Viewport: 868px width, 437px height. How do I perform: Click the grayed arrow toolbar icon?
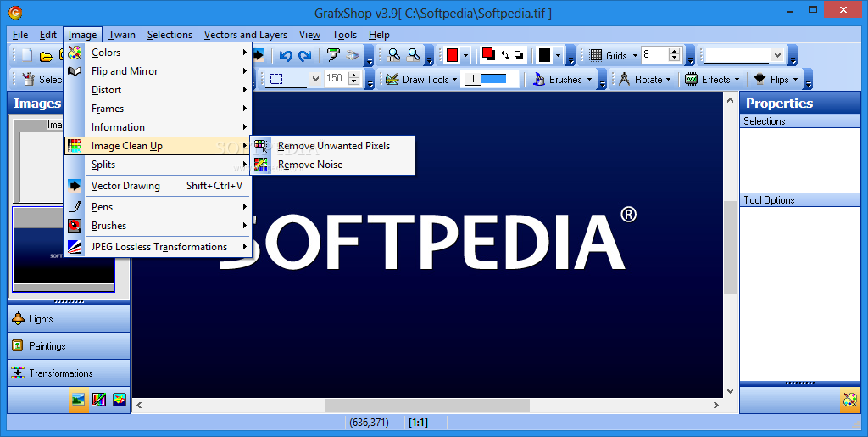pos(353,55)
